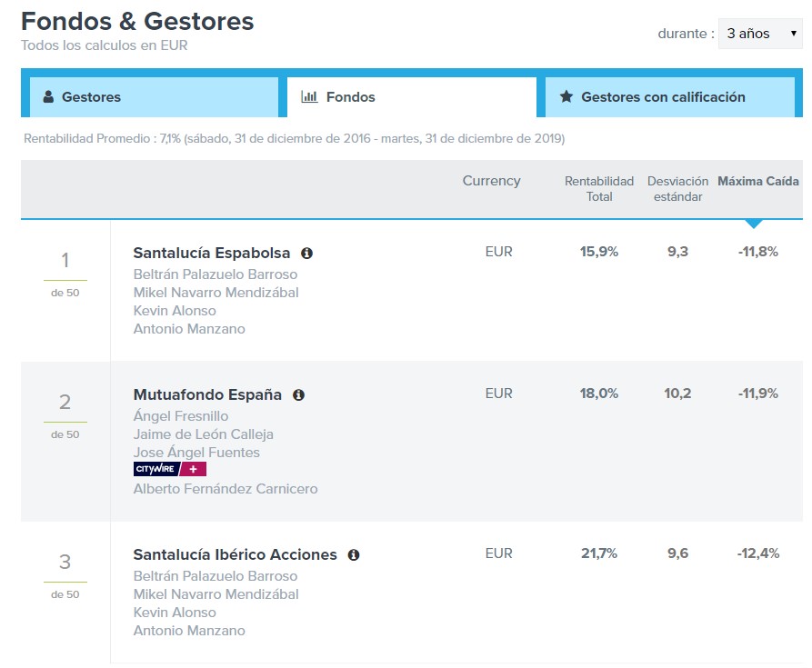
Task: Click rank number 1 of 50
Action: [65, 260]
